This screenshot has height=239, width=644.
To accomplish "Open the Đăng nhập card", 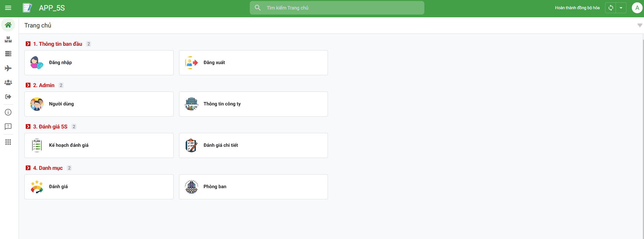I will click(99, 63).
